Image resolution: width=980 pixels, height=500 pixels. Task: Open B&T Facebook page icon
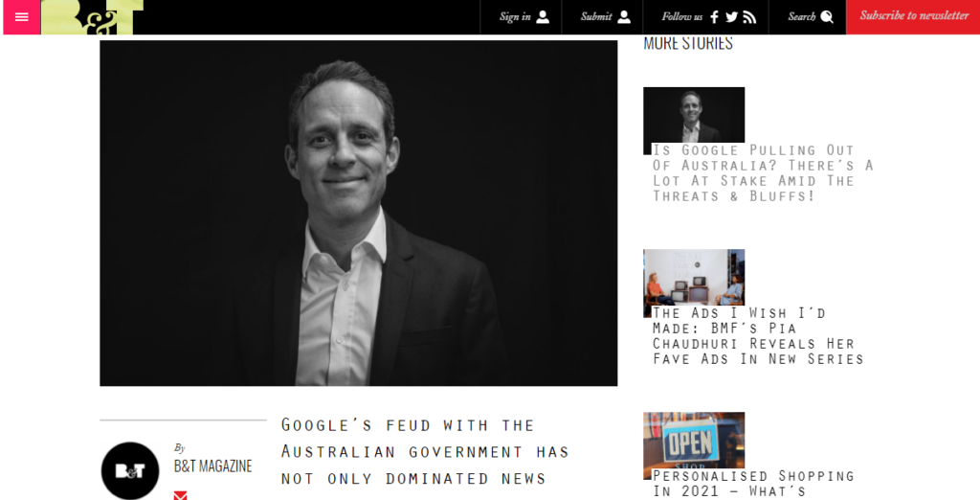click(x=714, y=17)
